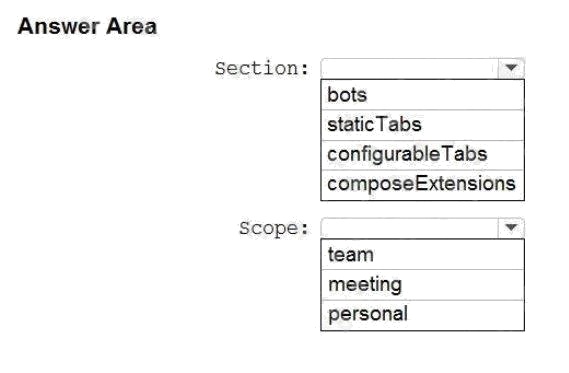Open the Section combo box field
This screenshot has height=373, width=569.
click(422, 68)
